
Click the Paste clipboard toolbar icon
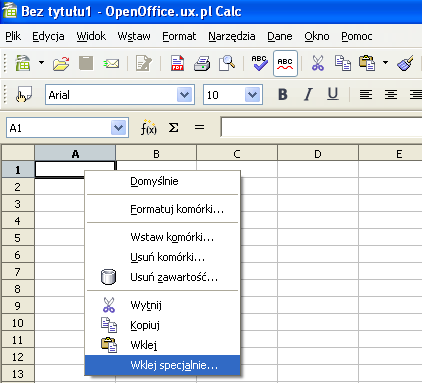[367, 63]
